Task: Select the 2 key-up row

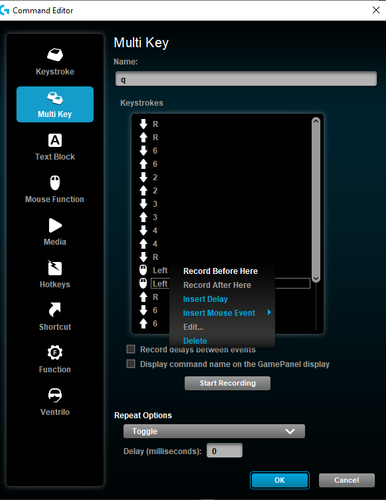Action: tap(223, 191)
